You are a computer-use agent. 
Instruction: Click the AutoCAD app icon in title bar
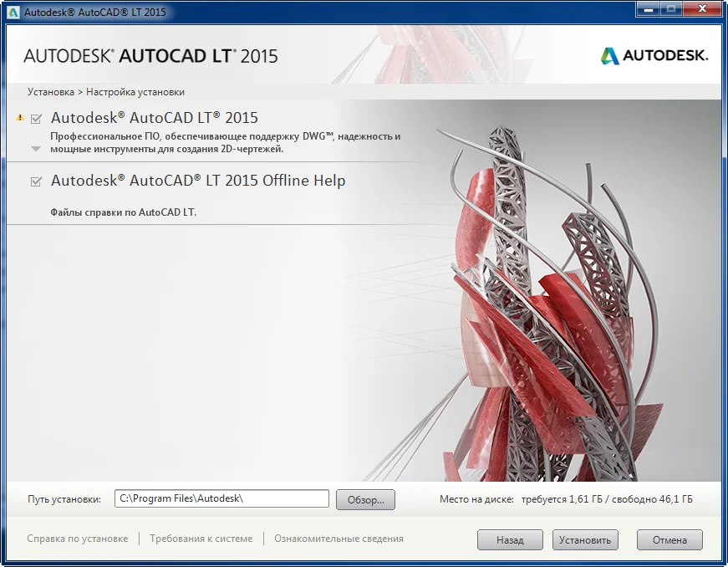13,12
